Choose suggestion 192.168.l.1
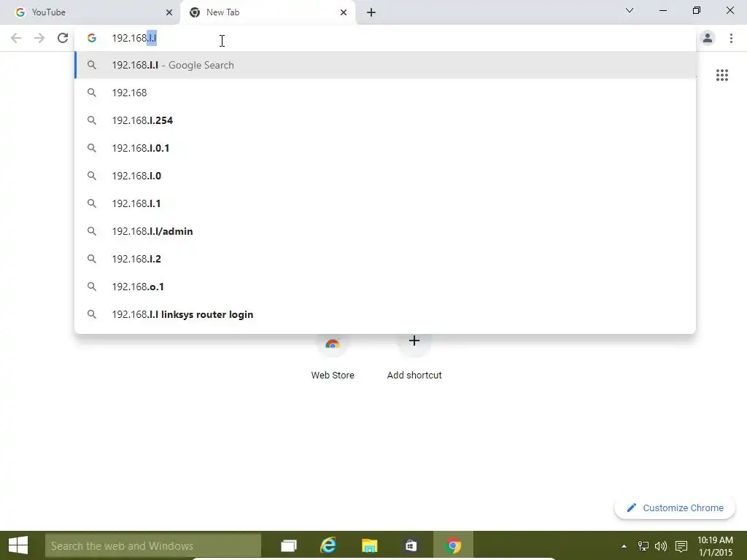 point(385,203)
